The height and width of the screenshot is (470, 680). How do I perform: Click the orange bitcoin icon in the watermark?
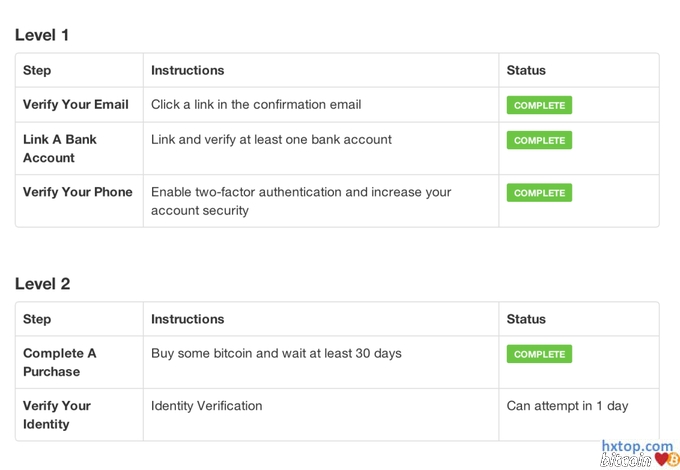pos(673,460)
